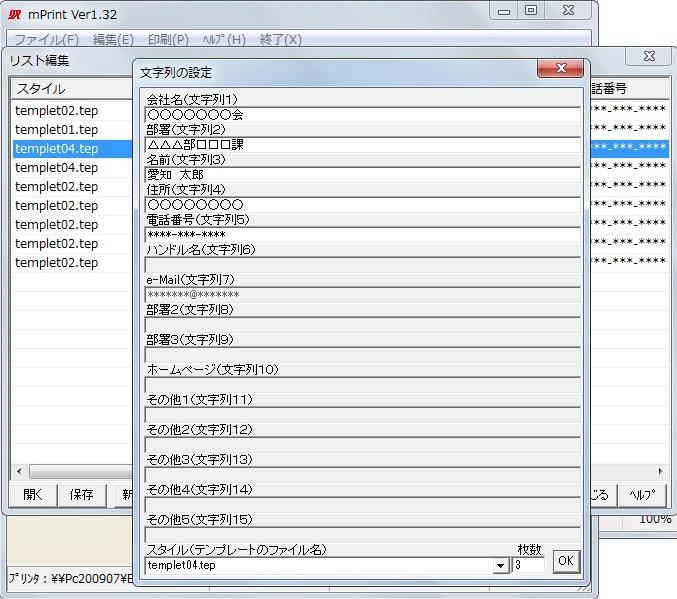Select the first templet02.tep list row

pos(57,110)
